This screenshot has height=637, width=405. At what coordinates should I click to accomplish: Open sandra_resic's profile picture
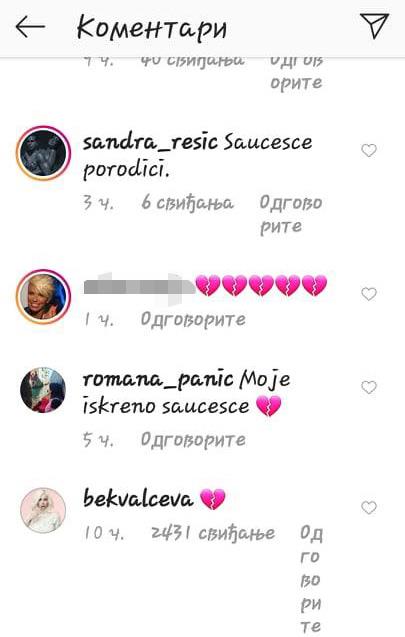tap(43, 154)
